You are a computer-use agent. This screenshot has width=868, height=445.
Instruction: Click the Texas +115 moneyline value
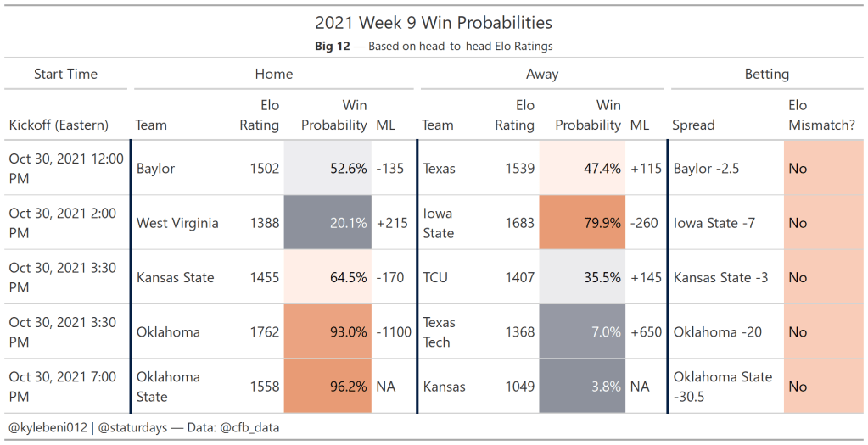click(646, 169)
